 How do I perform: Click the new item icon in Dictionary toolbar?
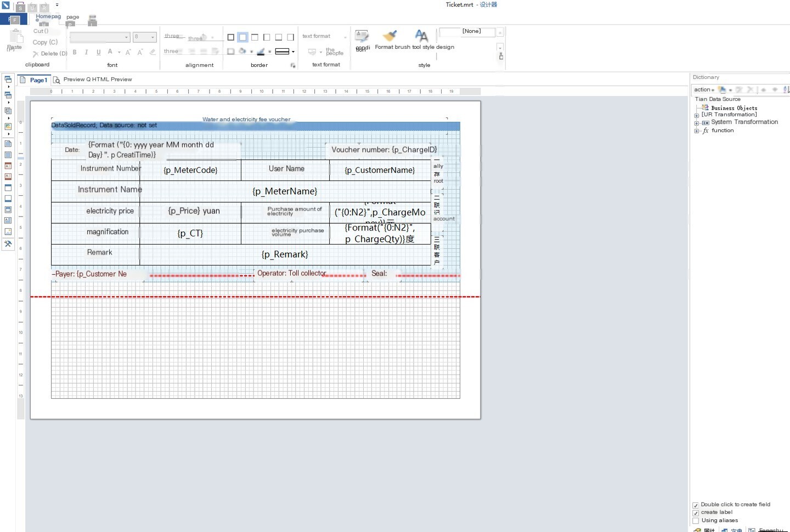point(722,89)
